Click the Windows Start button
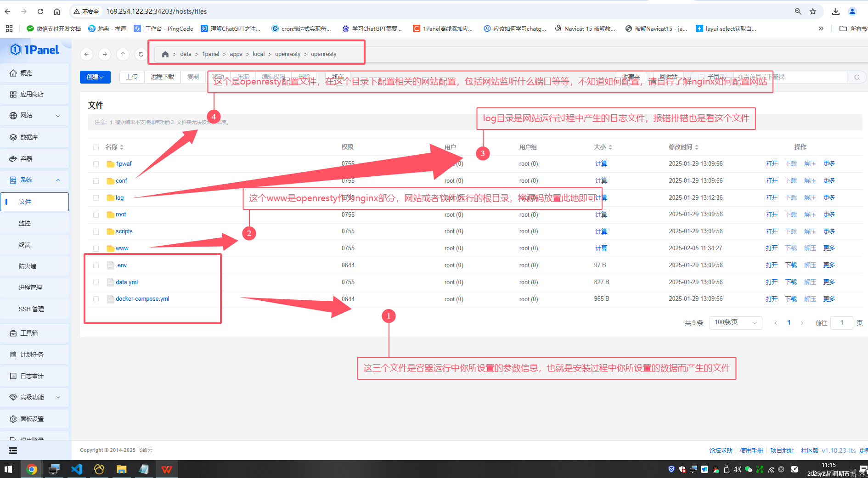This screenshot has height=478, width=868. tap(8, 469)
